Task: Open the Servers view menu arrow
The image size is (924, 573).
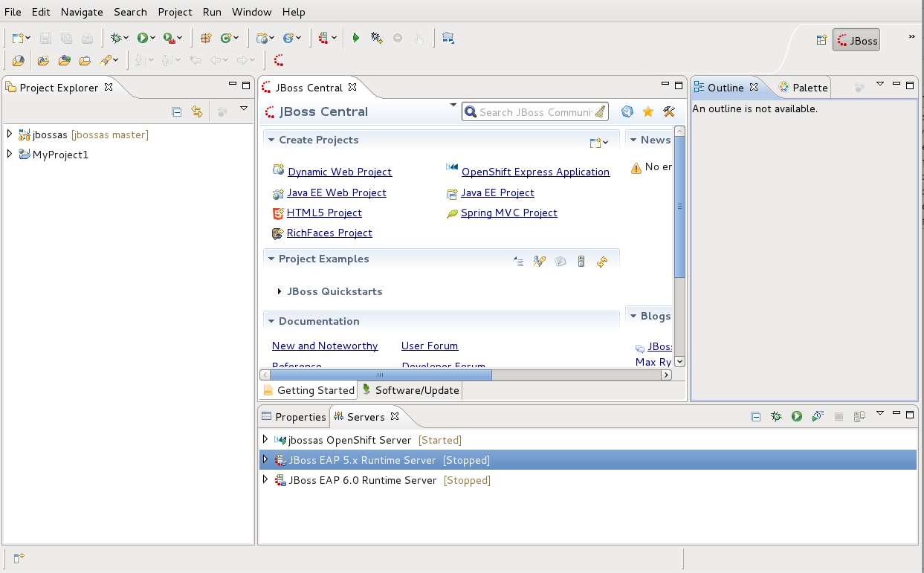Action: (x=880, y=413)
